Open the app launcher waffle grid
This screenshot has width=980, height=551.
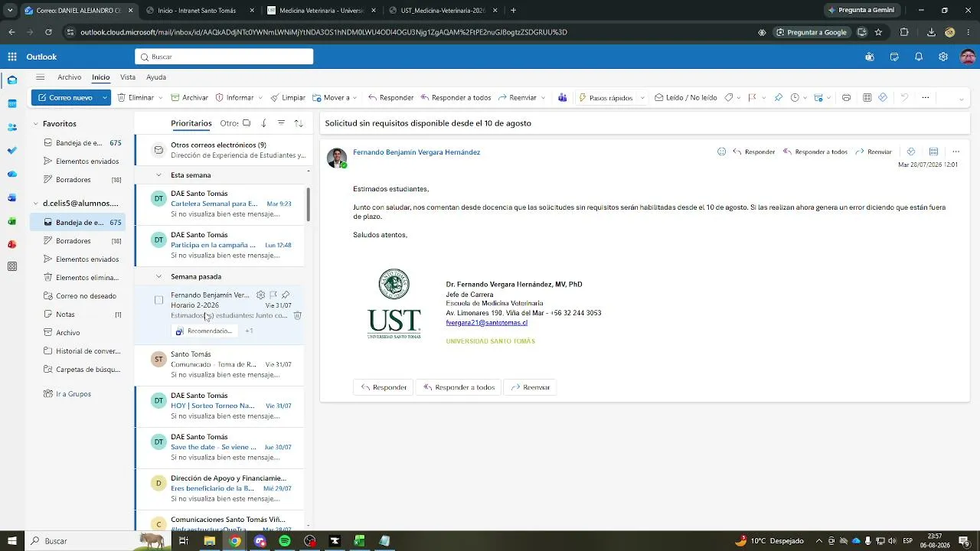coord(12,57)
